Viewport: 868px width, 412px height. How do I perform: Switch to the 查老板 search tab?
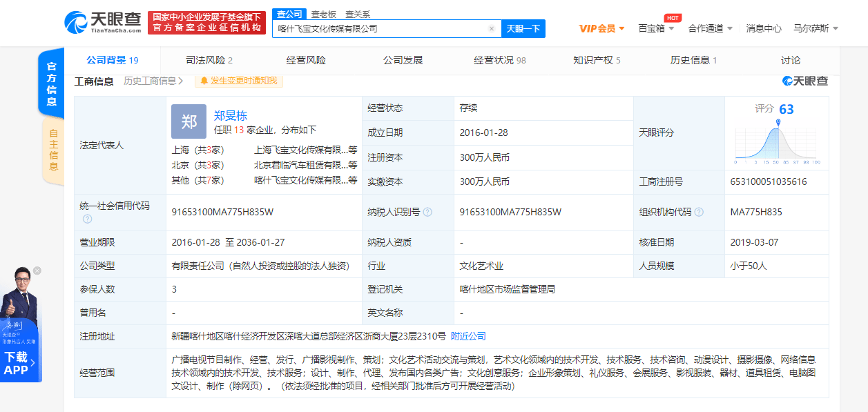click(x=323, y=14)
